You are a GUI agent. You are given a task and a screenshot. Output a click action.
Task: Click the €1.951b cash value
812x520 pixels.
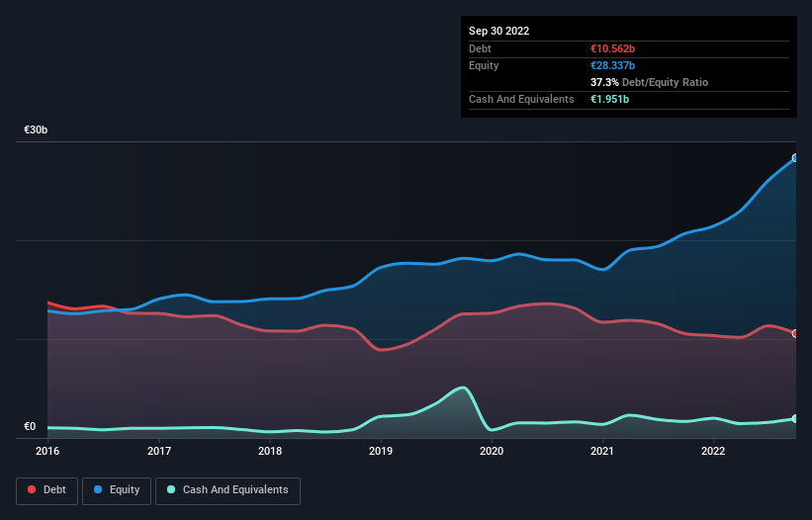point(609,99)
